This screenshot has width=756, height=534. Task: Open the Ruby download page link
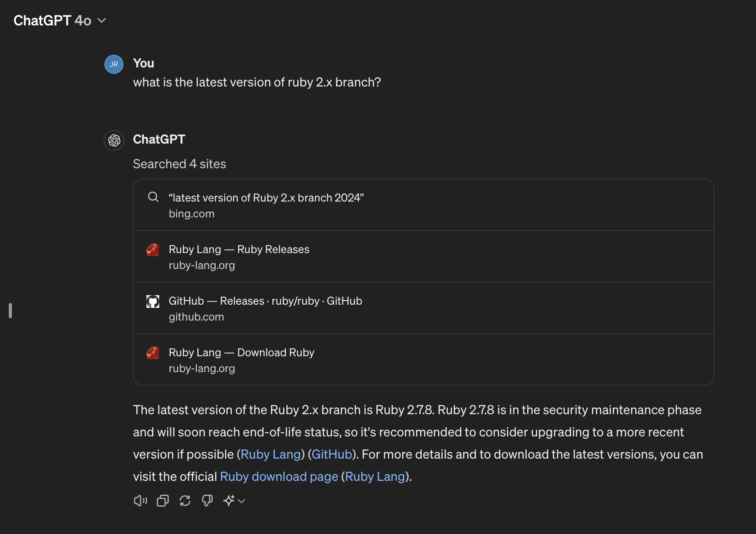(279, 476)
